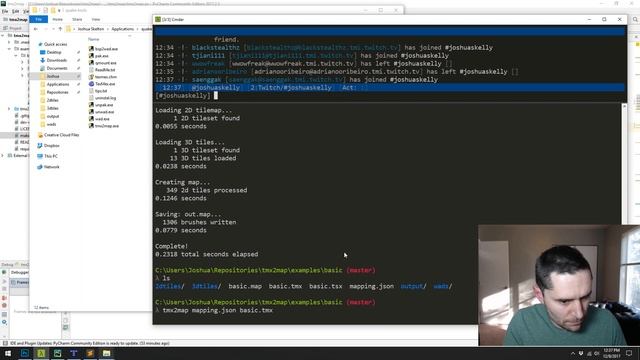Viewport: 640px width, 360px height.
Task: Select Documents in Explorer navigation pane
Action: coord(56,68)
